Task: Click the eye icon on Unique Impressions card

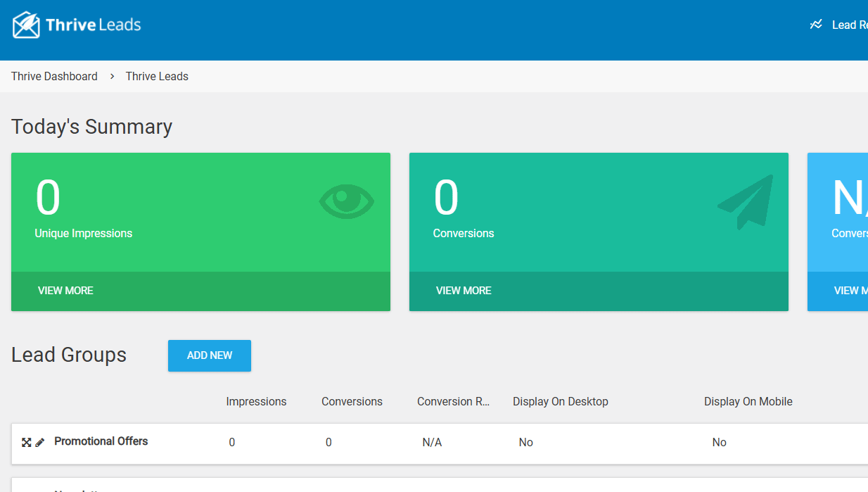Action: [346, 201]
